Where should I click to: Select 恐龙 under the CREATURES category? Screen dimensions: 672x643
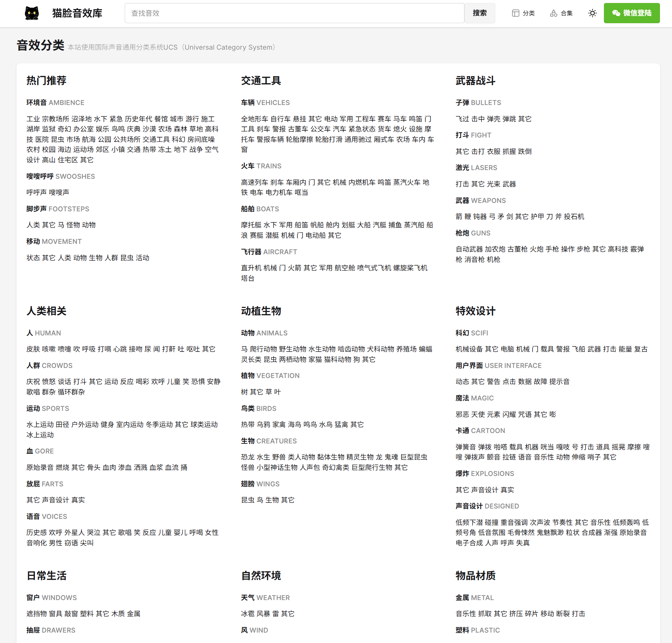[x=247, y=457]
